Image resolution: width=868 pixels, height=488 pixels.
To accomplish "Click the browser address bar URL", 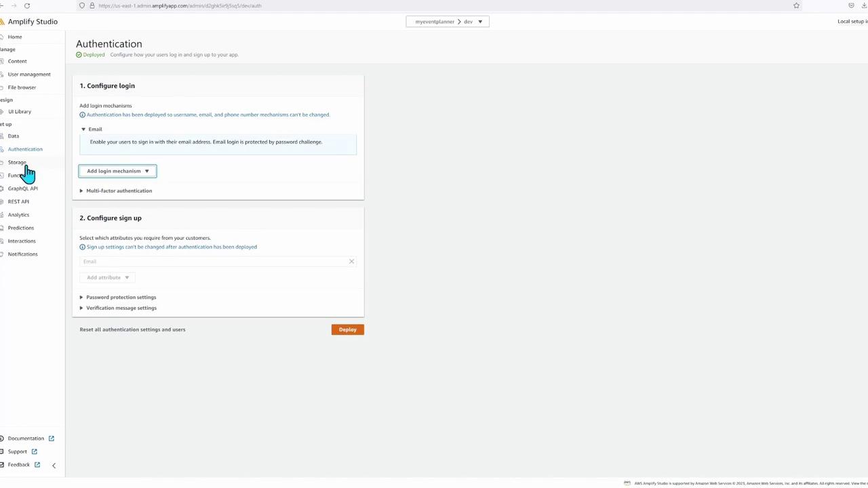I will 180,5.
